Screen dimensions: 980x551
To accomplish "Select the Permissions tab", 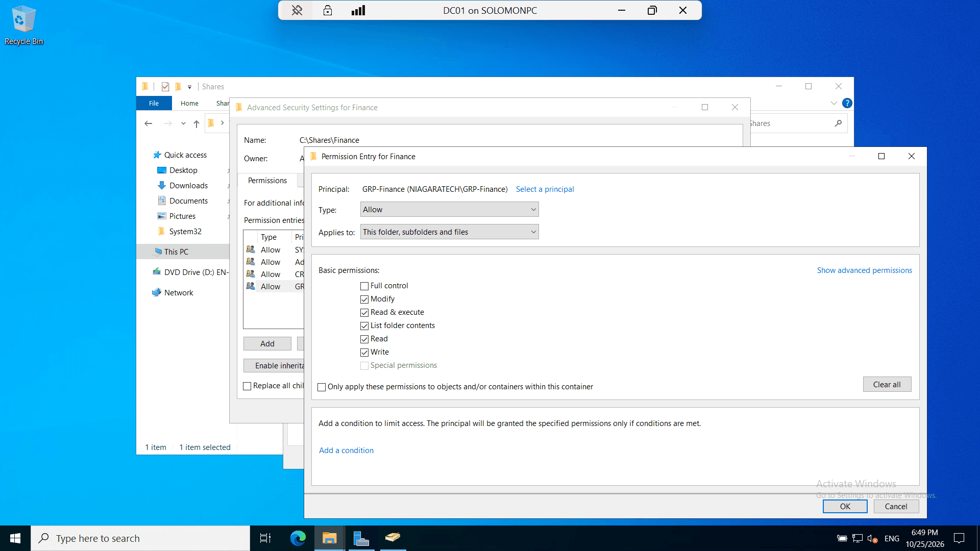I will point(267,181).
